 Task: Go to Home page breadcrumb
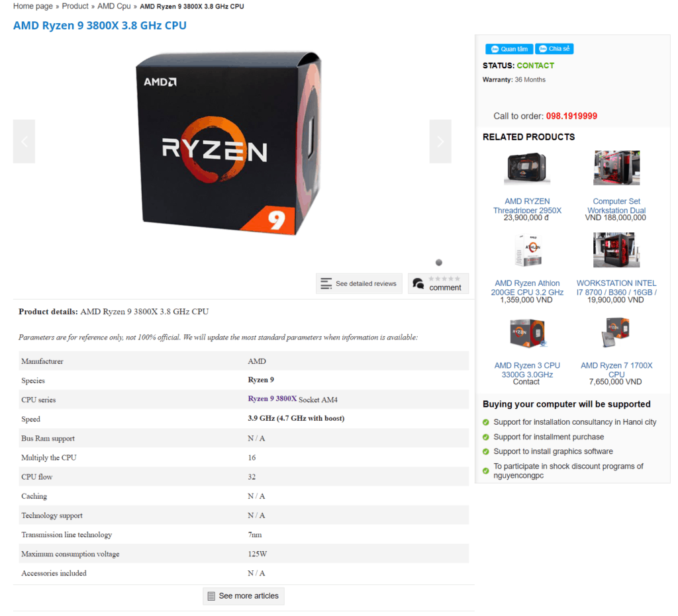tap(33, 6)
